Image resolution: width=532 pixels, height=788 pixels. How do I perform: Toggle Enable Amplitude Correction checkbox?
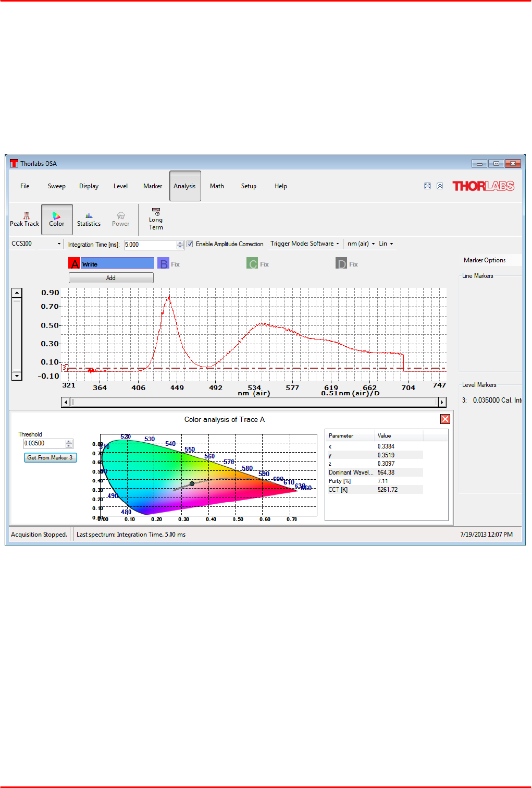pyautogui.click(x=190, y=244)
